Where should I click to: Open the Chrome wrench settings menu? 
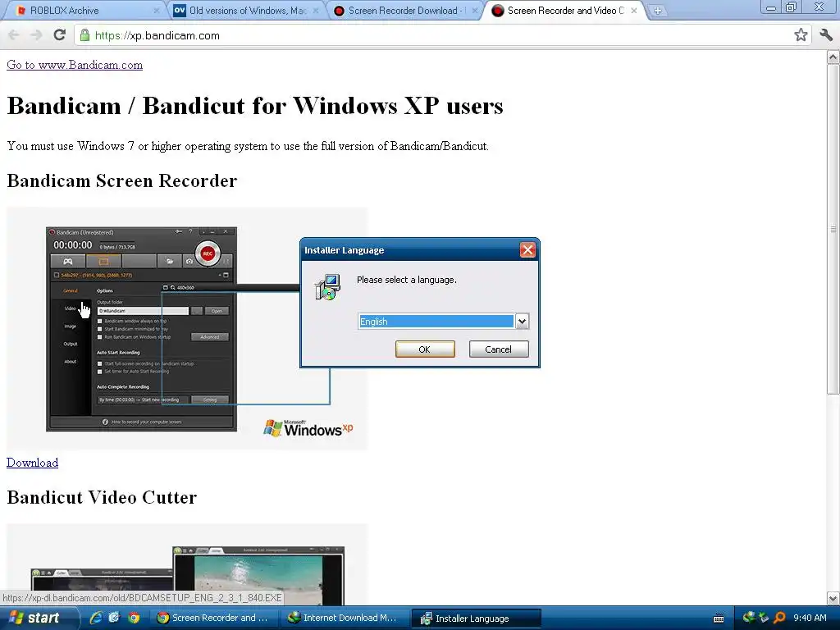coord(826,35)
